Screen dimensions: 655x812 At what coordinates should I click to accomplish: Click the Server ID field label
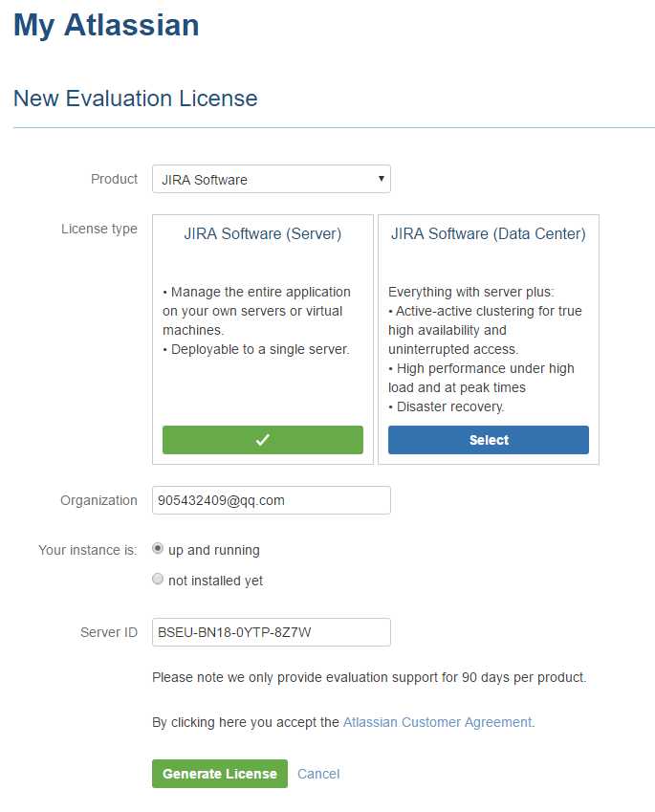click(109, 632)
